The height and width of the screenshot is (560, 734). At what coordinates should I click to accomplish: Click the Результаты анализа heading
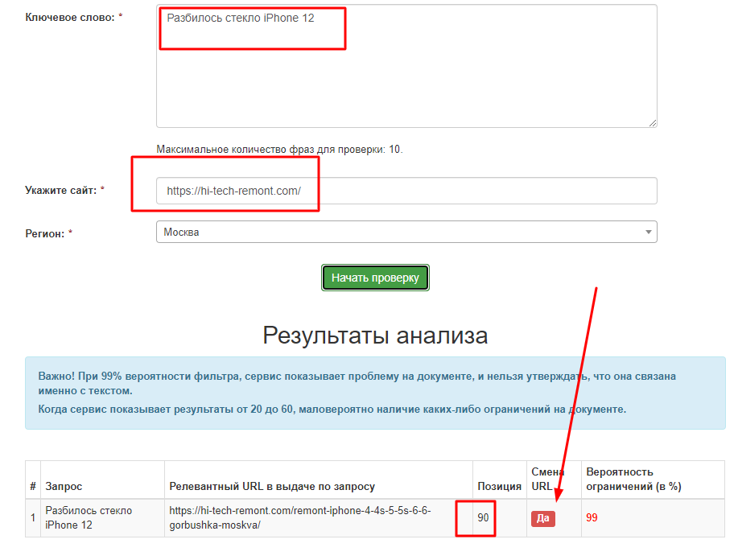(375, 336)
